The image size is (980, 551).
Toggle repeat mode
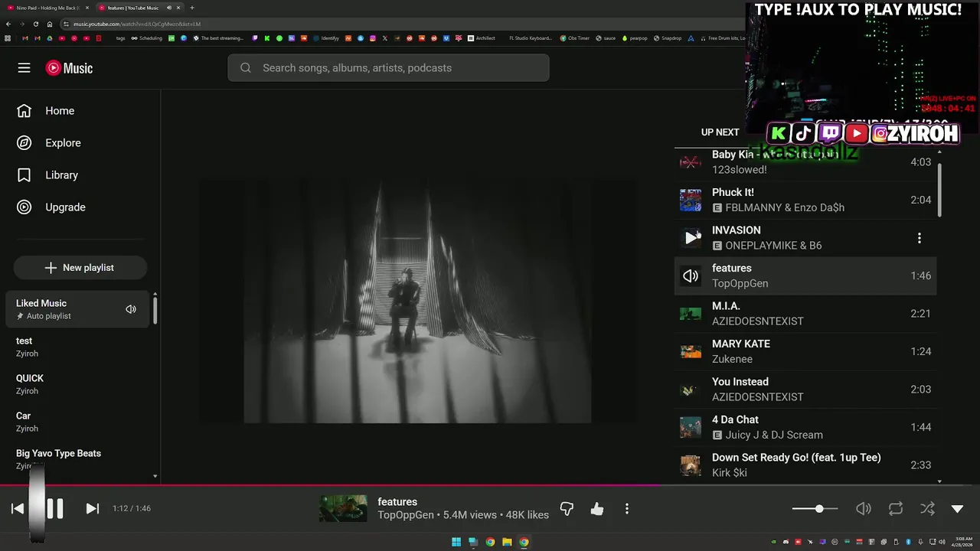(x=896, y=508)
